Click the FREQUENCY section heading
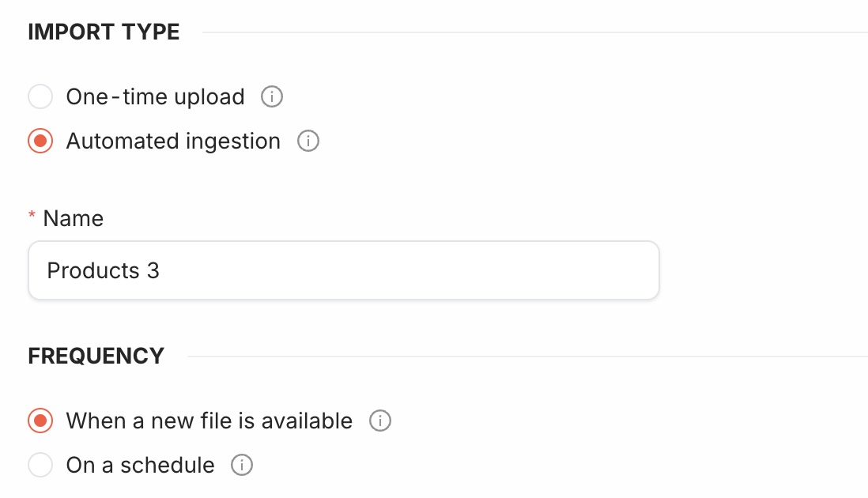868x498 pixels. pos(96,357)
